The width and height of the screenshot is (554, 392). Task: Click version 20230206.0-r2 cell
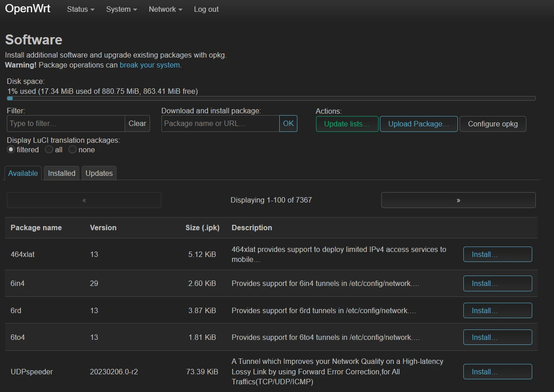[114, 372]
